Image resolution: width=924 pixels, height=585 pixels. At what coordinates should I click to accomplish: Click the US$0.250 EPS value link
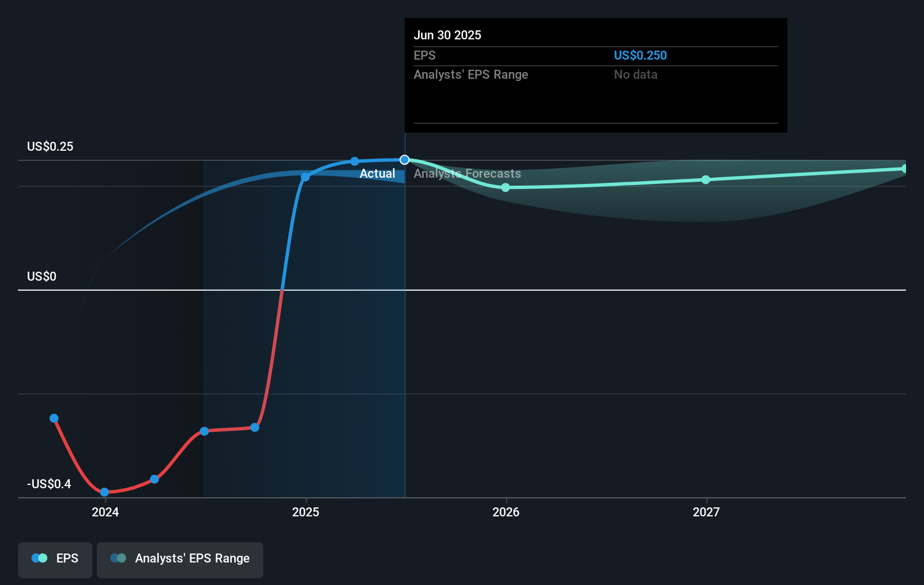640,55
